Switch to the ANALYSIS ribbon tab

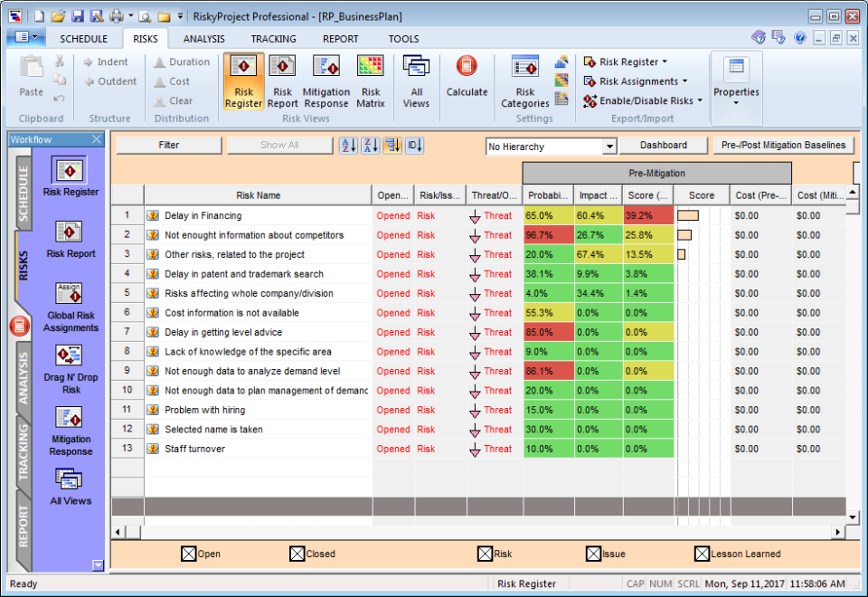[204, 39]
